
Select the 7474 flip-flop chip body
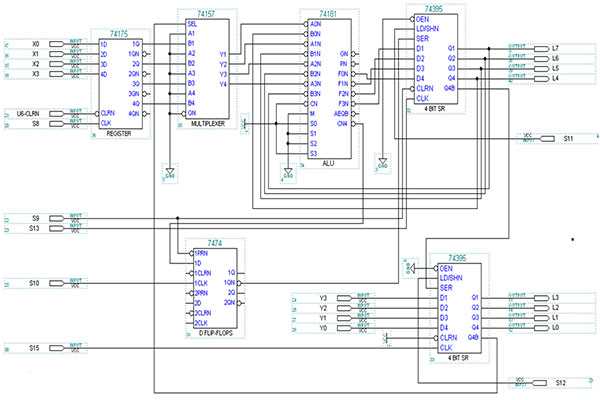tap(215, 288)
